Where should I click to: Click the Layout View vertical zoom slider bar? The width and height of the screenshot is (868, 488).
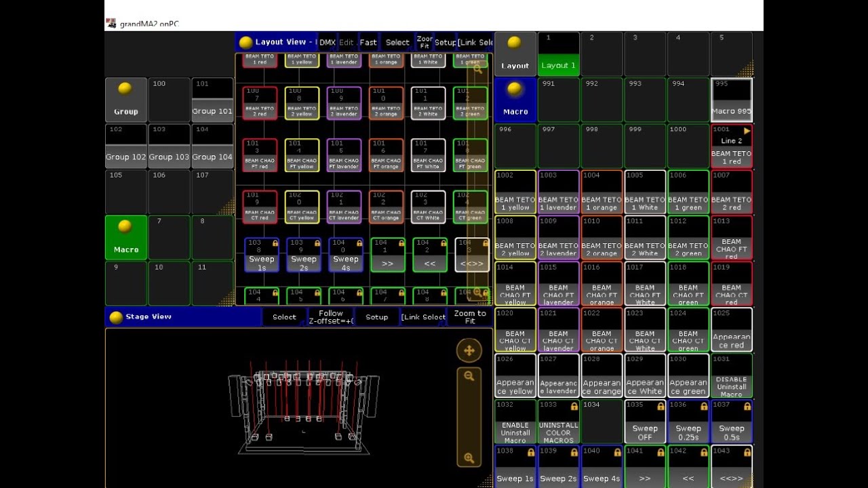(x=478, y=180)
